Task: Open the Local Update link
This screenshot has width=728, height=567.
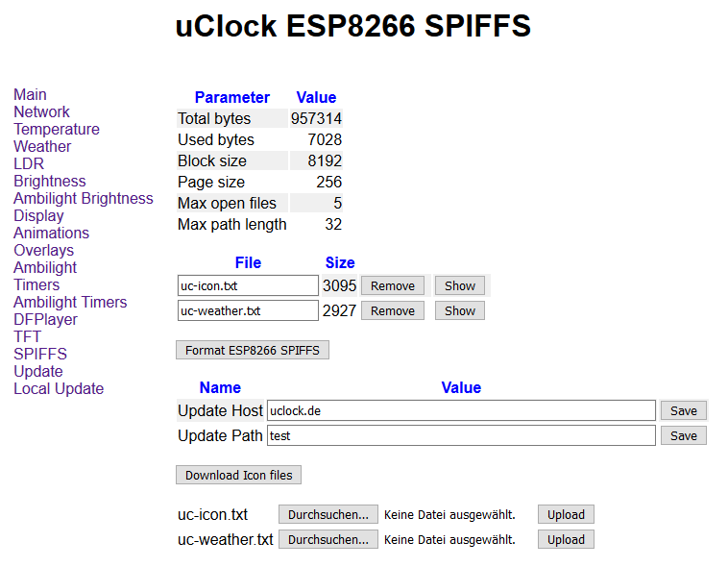Action: 59,388
